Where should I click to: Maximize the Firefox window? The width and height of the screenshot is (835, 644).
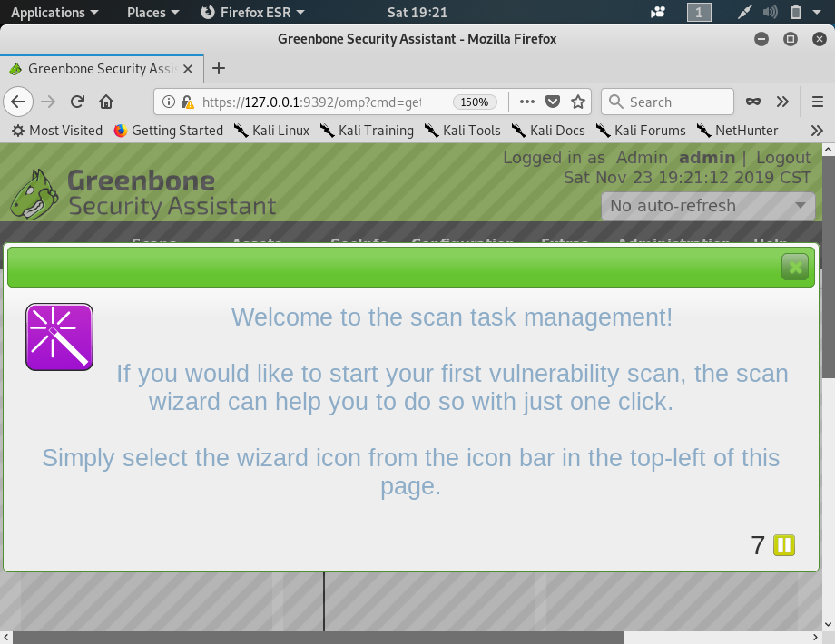791,39
